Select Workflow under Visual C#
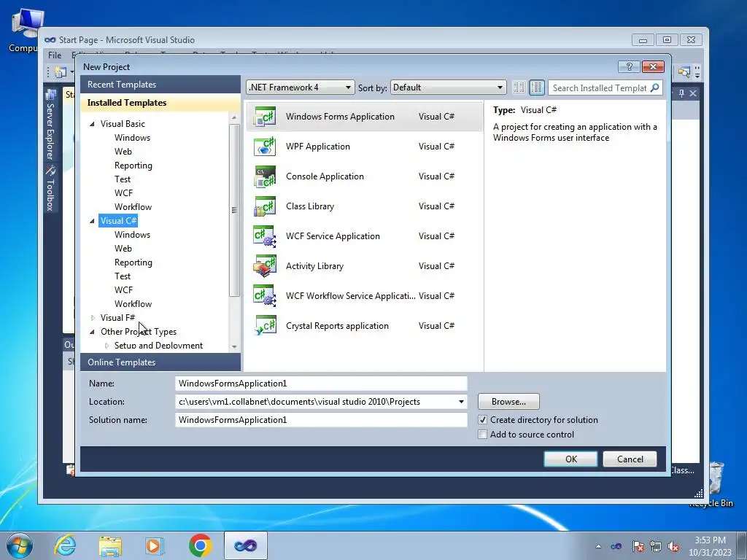The image size is (747, 560). click(133, 304)
